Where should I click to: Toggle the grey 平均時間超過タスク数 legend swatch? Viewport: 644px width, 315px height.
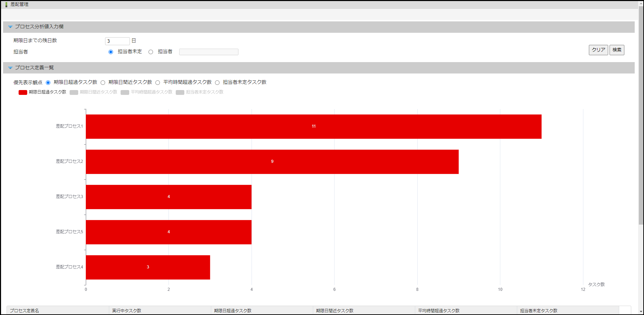click(125, 92)
